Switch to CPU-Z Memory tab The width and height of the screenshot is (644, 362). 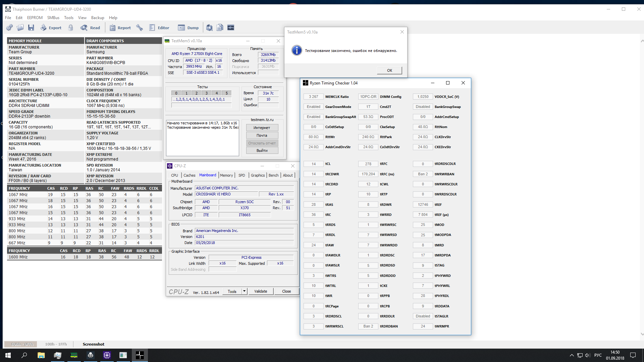(226, 175)
